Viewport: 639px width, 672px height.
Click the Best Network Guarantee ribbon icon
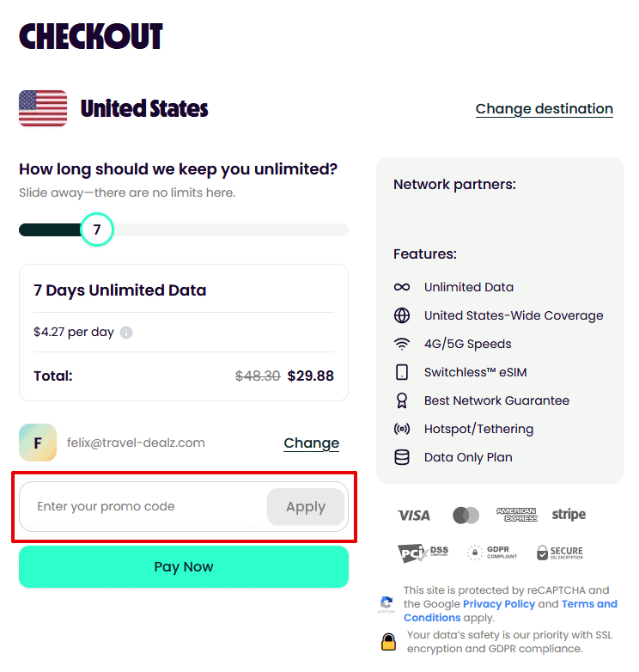pos(401,400)
